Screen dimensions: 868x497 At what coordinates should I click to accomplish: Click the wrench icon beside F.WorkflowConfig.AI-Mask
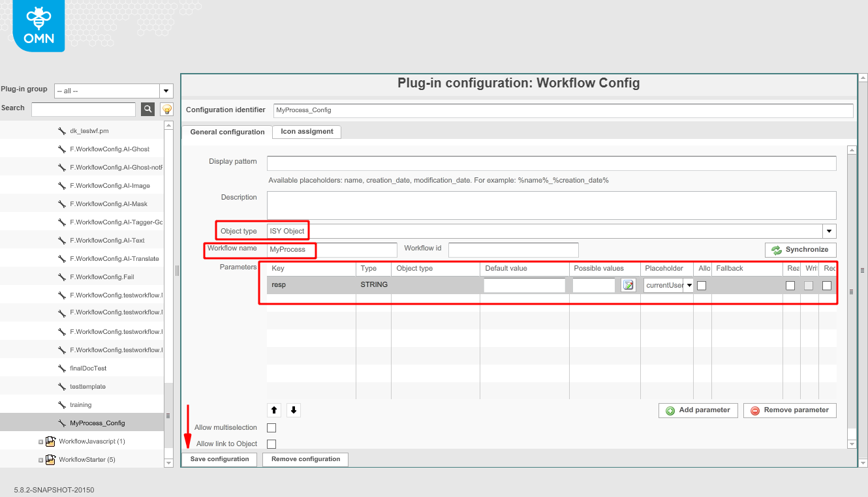coord(62,204)
